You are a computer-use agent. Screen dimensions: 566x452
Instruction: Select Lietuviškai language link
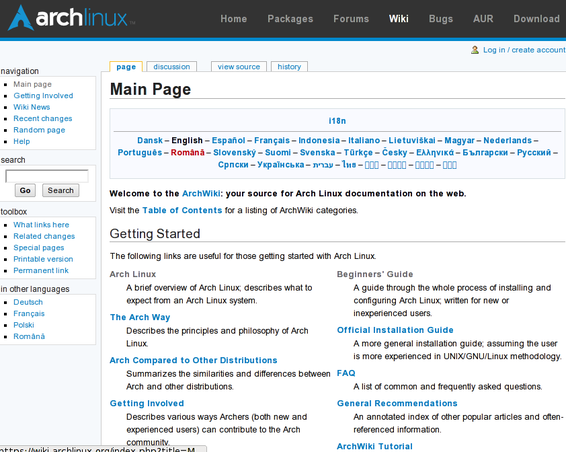[412, 140]
